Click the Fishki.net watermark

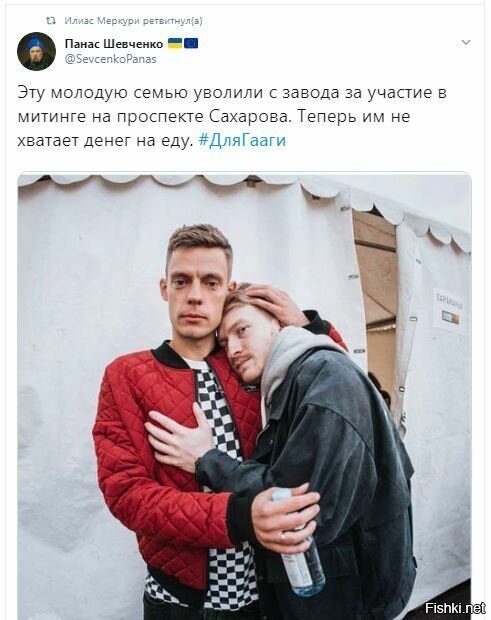tap(455, 607)
